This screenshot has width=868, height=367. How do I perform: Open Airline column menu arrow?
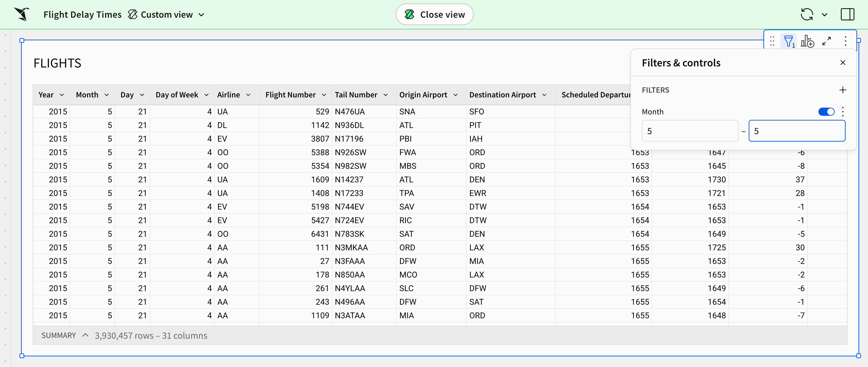pyautogui.click(x=248, y=95)
